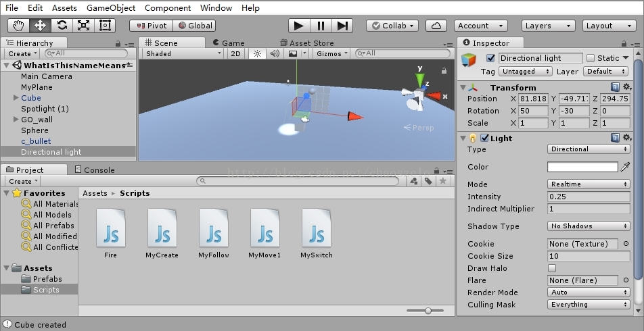Click the Inspector lock icon
This screenshot has width=644, height=331.
624,43
